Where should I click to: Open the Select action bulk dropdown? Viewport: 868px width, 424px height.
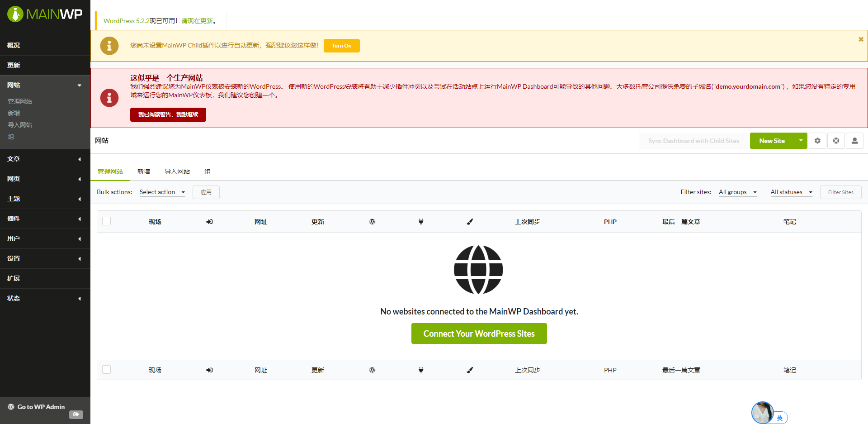(x=162, y=192)
